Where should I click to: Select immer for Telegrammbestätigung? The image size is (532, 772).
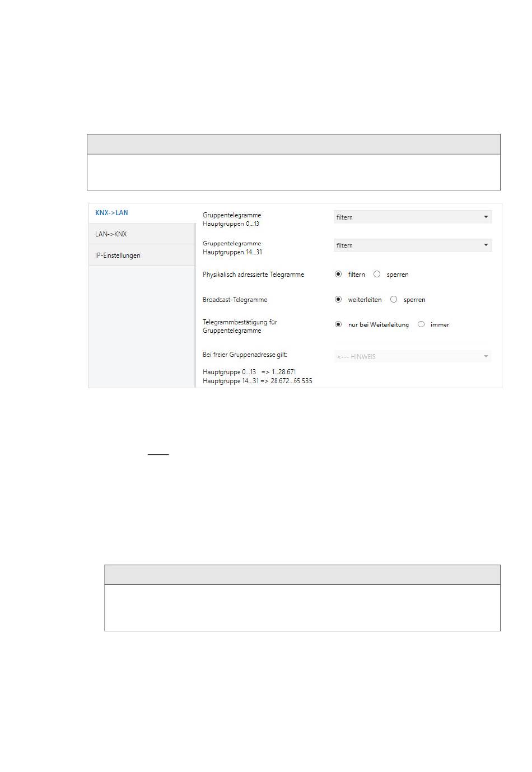point(421,324)
